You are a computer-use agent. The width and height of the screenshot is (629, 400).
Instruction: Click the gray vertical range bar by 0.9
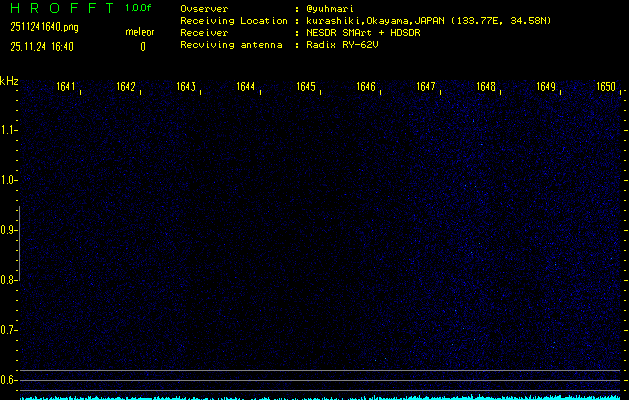coord(19,243)
